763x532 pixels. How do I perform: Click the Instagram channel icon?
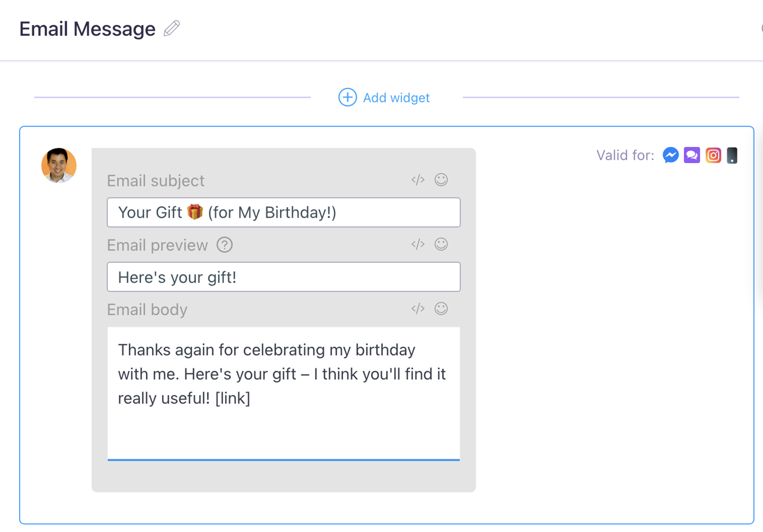pyautogui.click(x=713, y=155)
